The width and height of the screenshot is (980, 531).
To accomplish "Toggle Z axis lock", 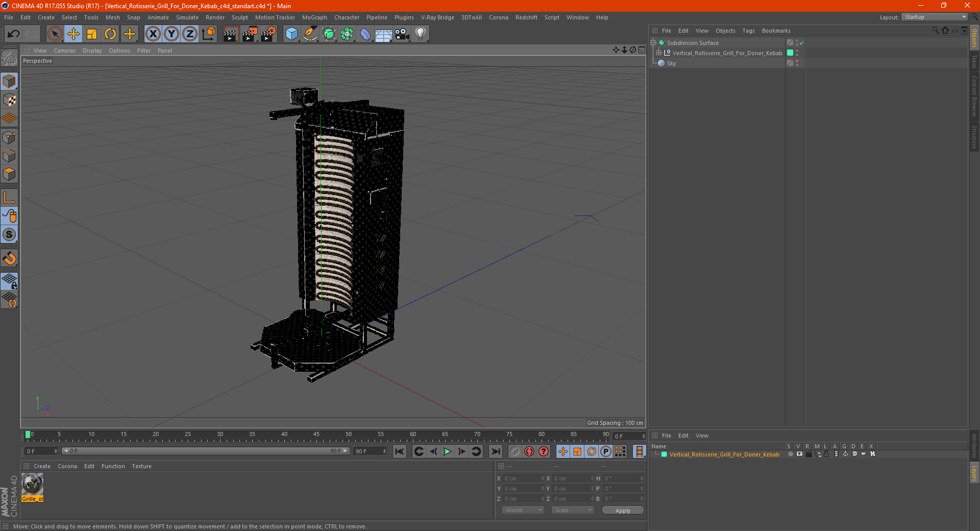I will (x=190, y=34).
